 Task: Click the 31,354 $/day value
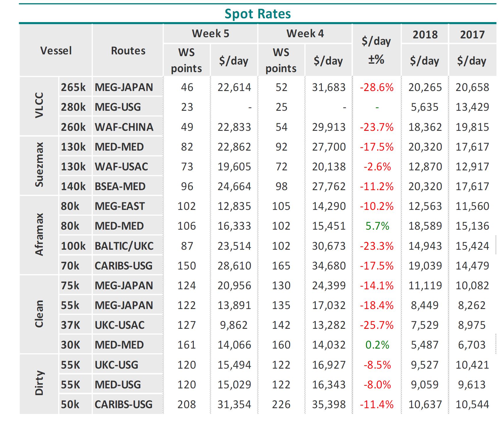(234, 404)
